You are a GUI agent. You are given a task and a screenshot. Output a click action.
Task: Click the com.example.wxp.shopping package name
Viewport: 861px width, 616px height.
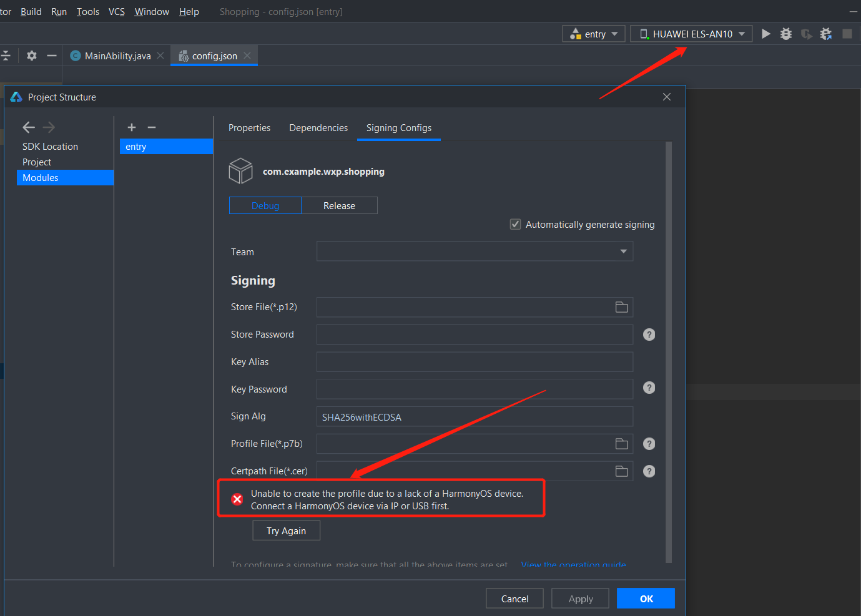click(x=323, y=172)
